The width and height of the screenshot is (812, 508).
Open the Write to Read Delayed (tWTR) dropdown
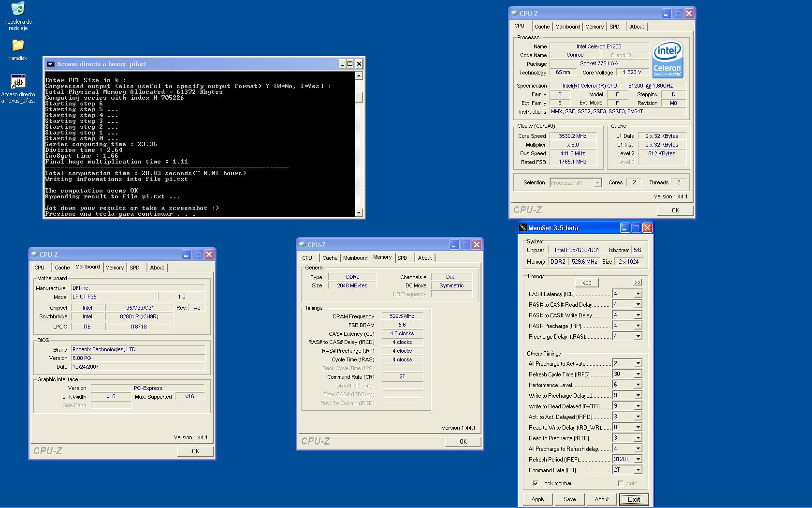(x=638, y=406)
